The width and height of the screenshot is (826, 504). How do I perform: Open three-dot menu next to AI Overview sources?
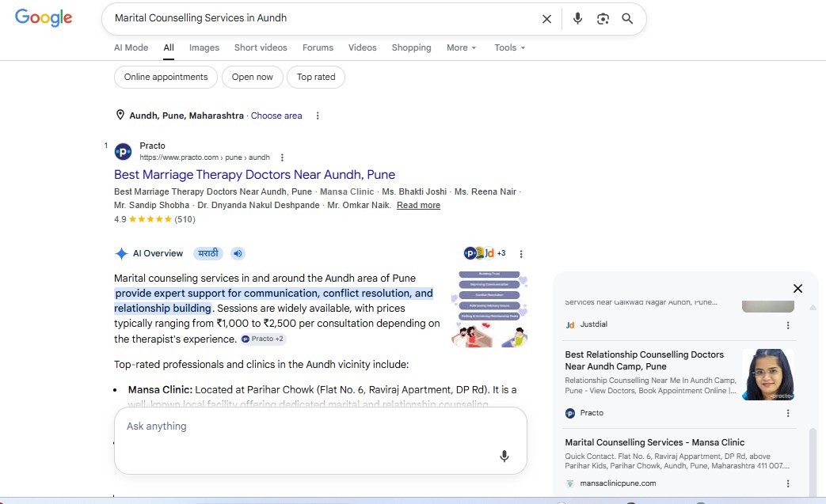[521, 254]
